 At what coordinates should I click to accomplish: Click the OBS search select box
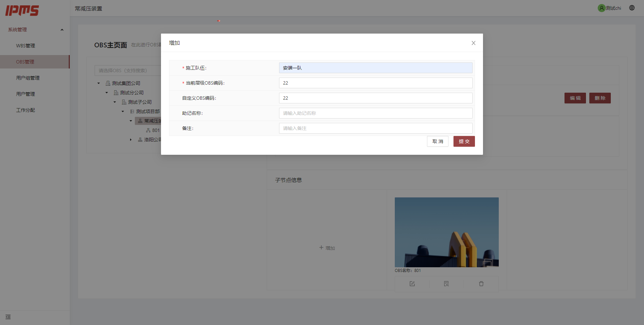coord(128,71)
